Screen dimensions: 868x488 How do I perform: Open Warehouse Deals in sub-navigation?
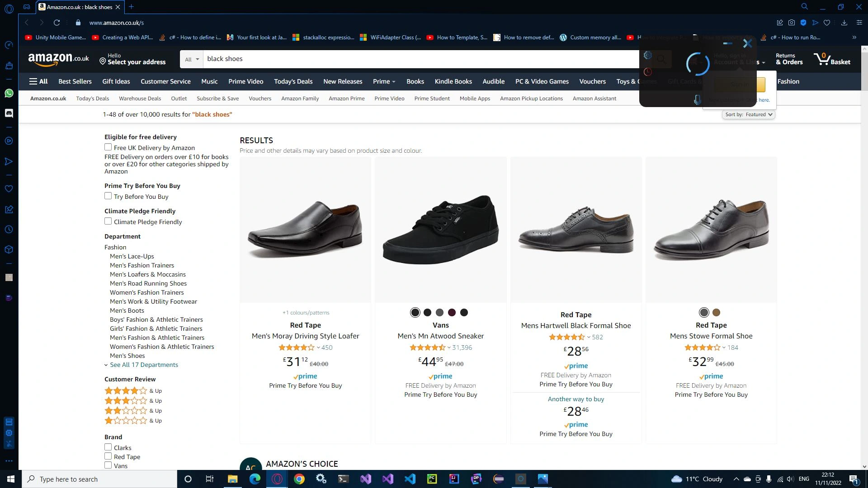coord(140,99)
